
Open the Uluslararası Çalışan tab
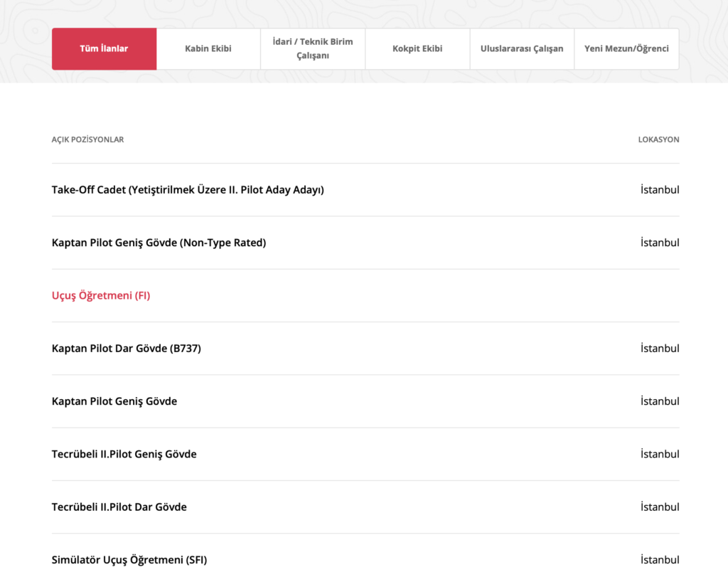click(522, 49)
